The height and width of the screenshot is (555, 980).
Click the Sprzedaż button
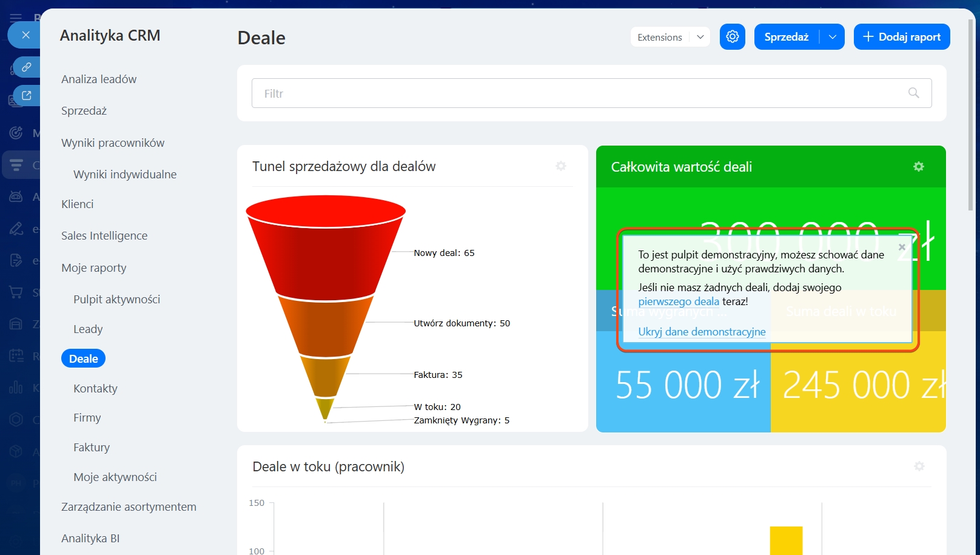pos(786,37)
